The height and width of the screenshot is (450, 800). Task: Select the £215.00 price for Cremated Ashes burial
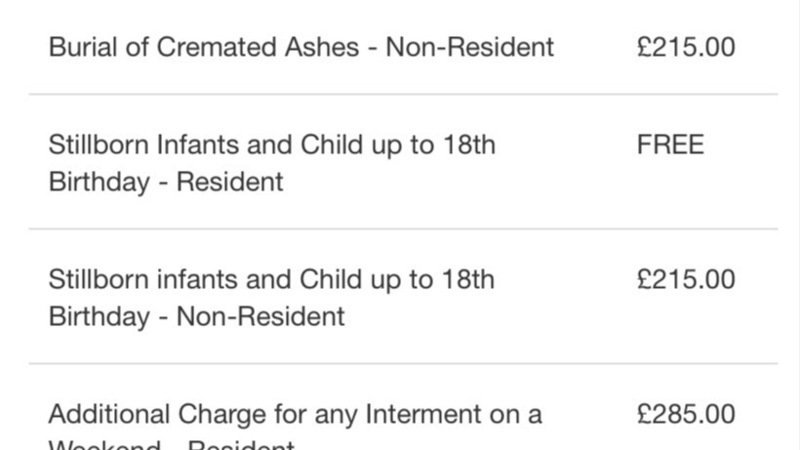685,47
